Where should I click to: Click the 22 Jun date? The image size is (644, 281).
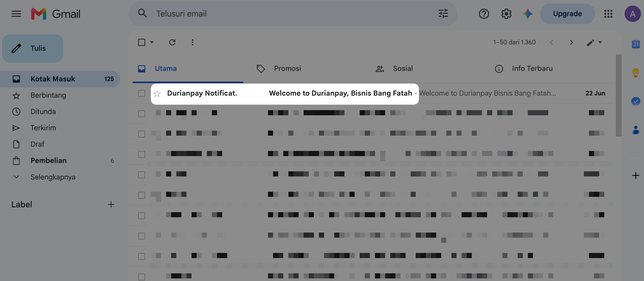click(x=595, y=93)
